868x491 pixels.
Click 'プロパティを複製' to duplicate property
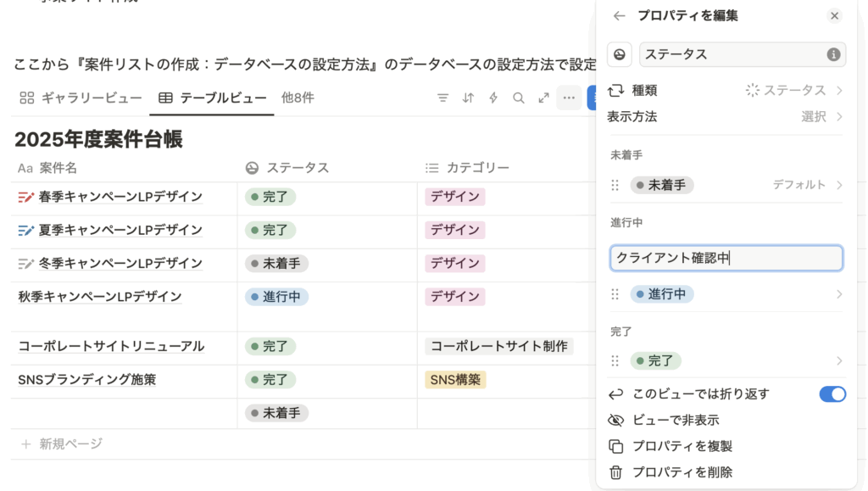click(x=682, y=446)
